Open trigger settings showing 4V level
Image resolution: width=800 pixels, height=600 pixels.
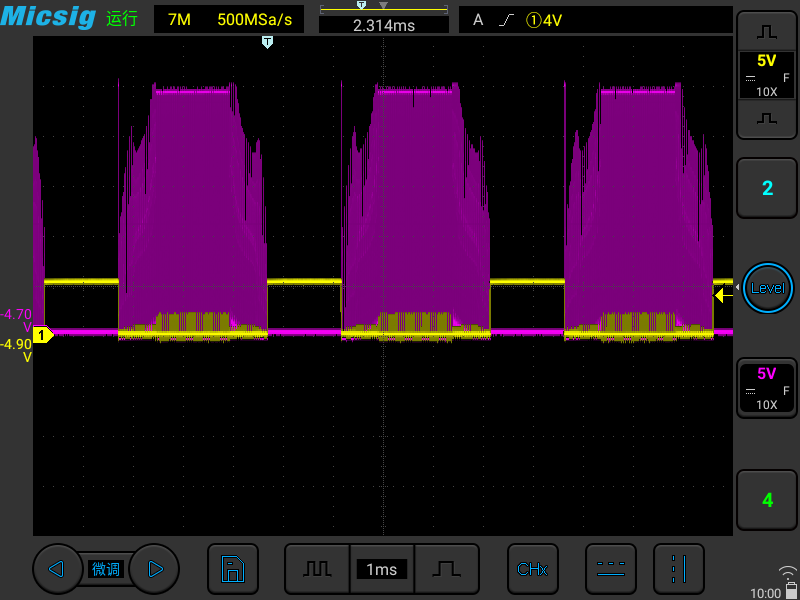(595, 20)
